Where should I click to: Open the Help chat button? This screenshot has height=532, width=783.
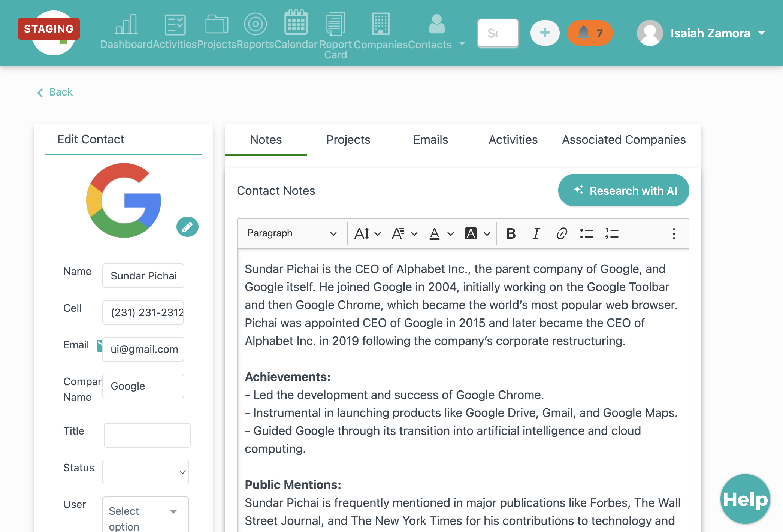pyautogui.click(x=745, y=499)
